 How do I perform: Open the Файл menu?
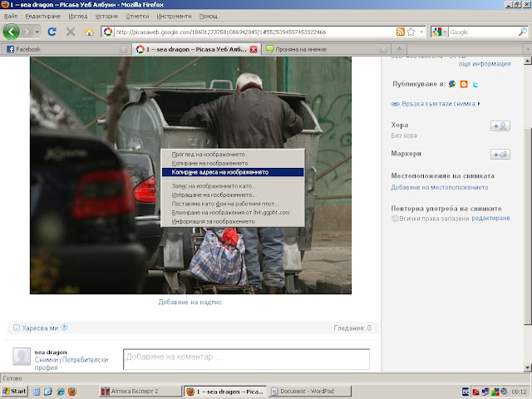coord(11,16)
